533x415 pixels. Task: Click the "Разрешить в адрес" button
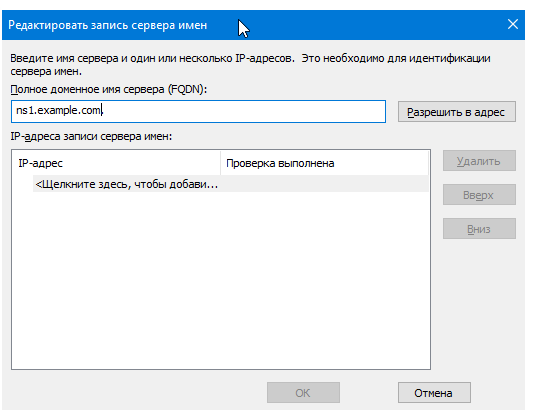click(x=457, y=111)
